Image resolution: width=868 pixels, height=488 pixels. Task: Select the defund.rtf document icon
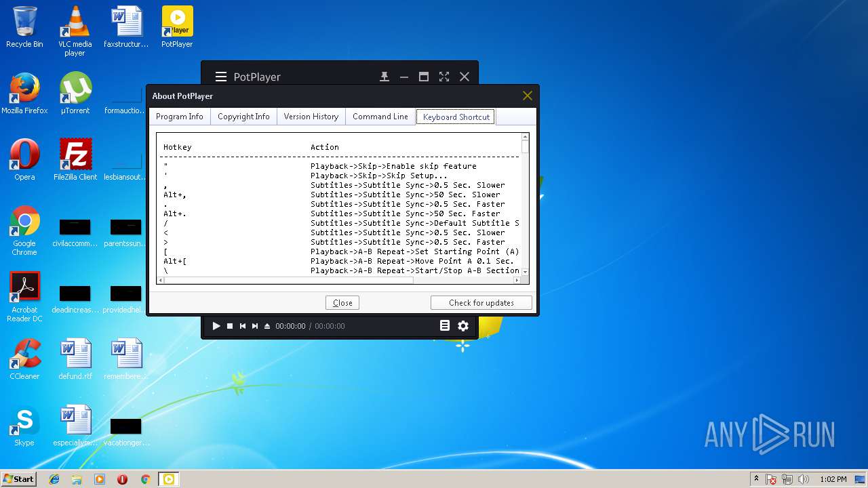click(75, 359)
